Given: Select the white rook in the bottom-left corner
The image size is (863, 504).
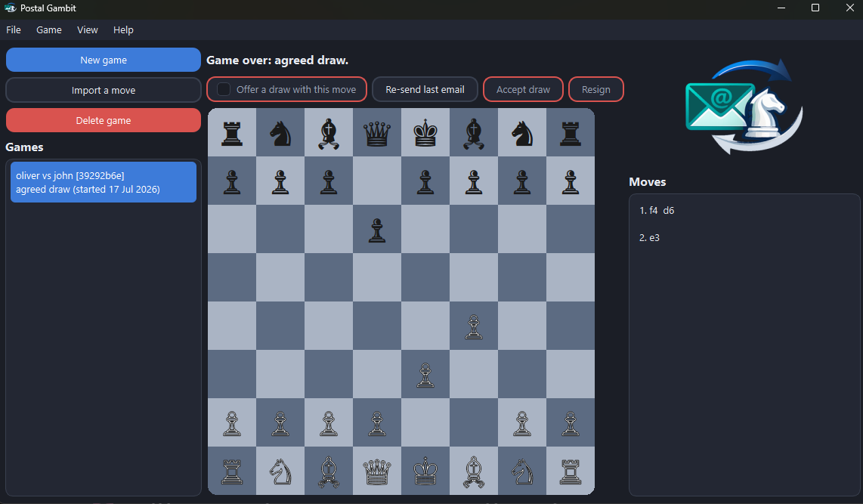Looking at the screenshot, I should pos(232,472).
